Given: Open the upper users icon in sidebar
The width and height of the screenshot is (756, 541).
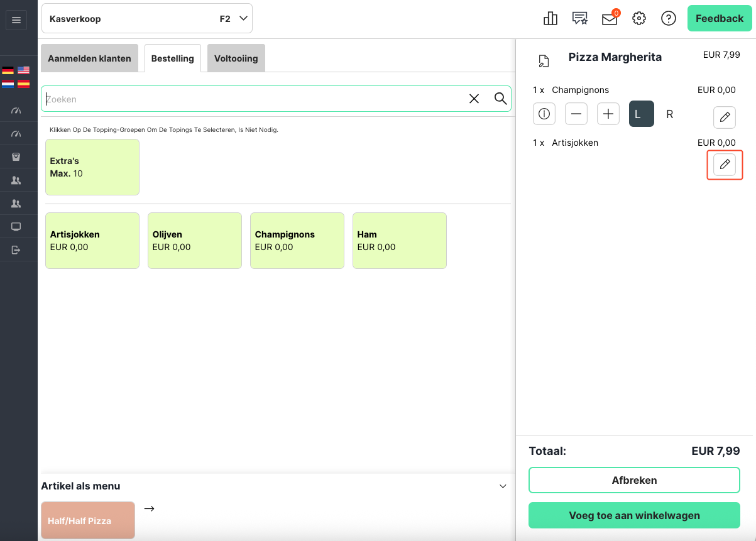Looking at the screenshot, I should click(x=16, y=180).
